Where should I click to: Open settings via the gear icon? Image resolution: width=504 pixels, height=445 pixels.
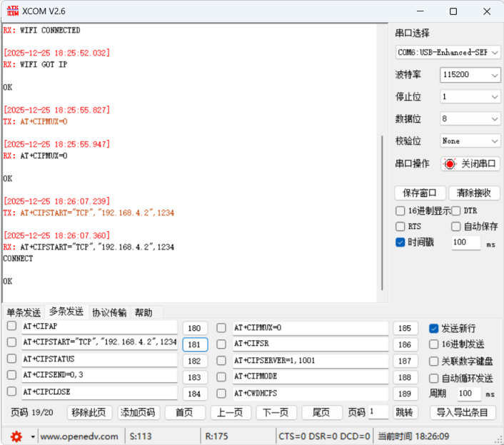pyautogui.click(x=16, y=436)
